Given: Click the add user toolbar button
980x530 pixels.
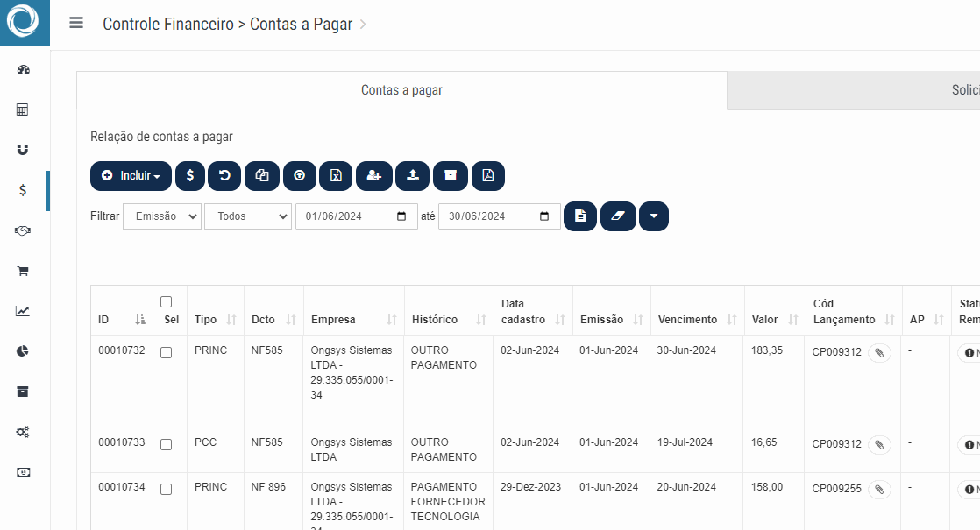Looking at the screenshot, I should [373, 176].
